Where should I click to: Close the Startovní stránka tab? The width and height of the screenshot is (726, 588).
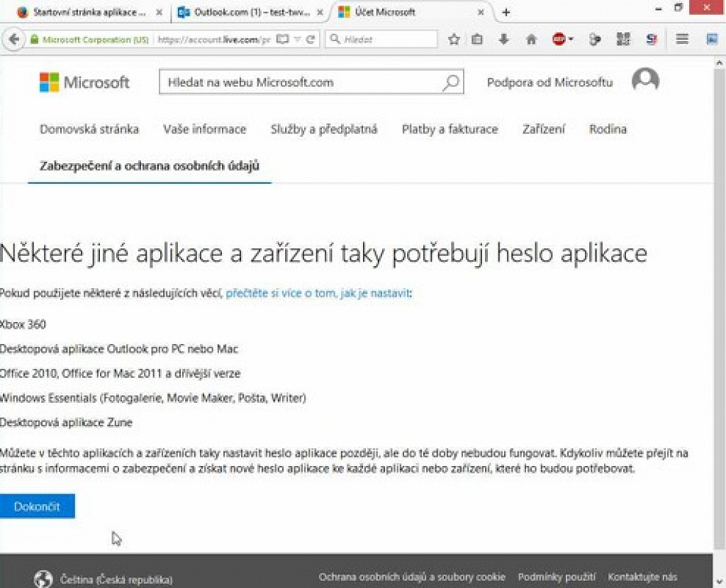159,13
